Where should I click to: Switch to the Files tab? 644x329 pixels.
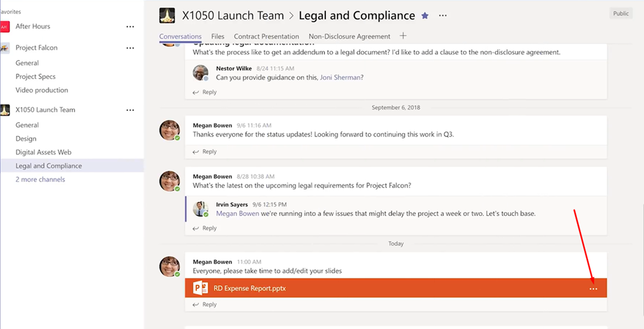[217, 36]
